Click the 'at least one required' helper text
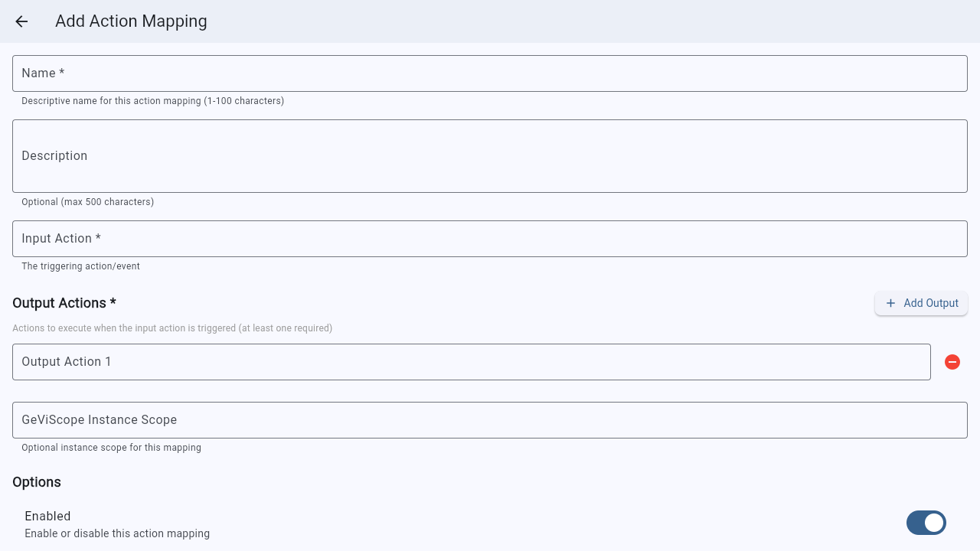The height and width of the screenshot is (551, 980). click(172, 328)
